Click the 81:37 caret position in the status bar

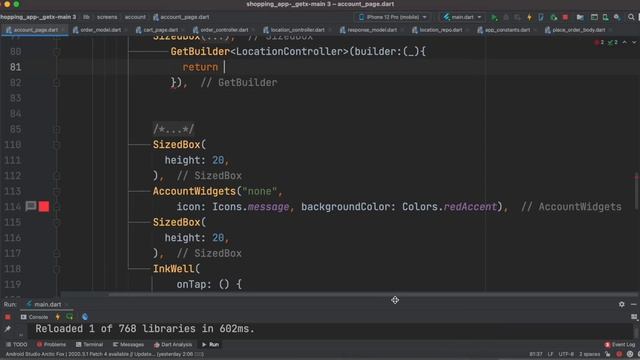[x=536, y=354]
